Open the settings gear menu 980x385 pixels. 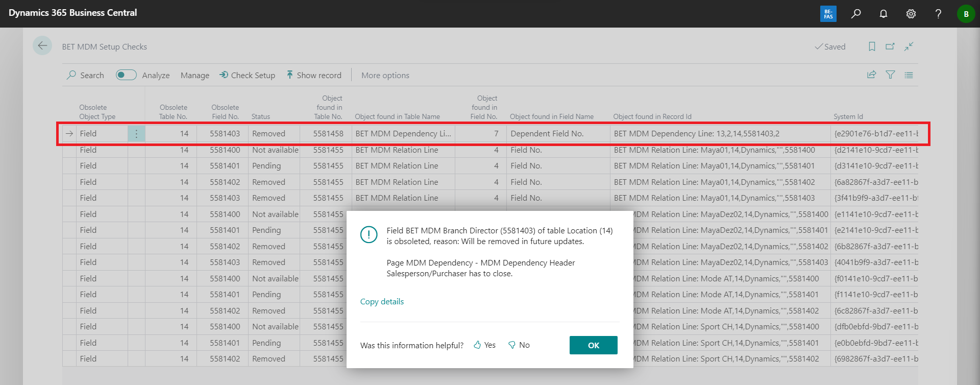point(911,14)
